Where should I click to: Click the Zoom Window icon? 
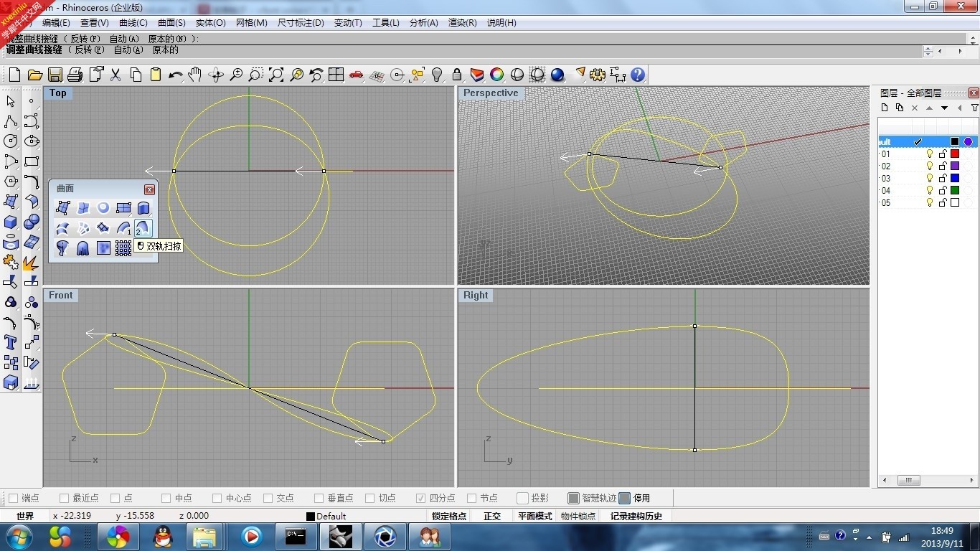[255, 75]
